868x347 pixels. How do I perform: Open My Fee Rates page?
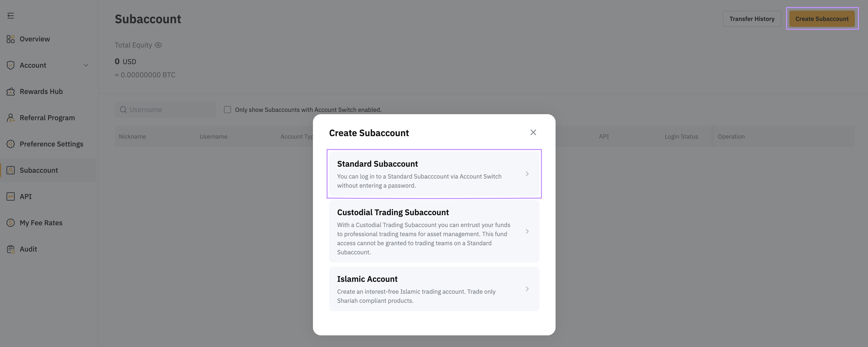click(x=41, y=223)
